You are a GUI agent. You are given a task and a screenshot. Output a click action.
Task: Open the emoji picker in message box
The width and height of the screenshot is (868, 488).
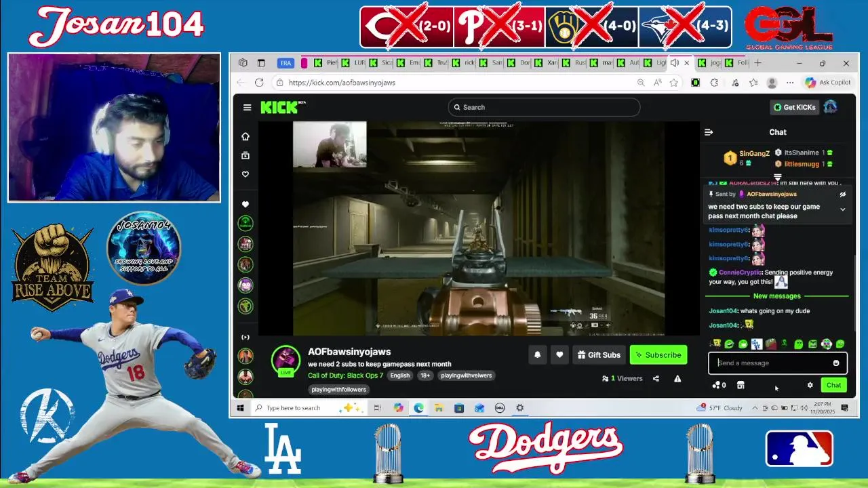pyautogui.click(x=836, y=363)
